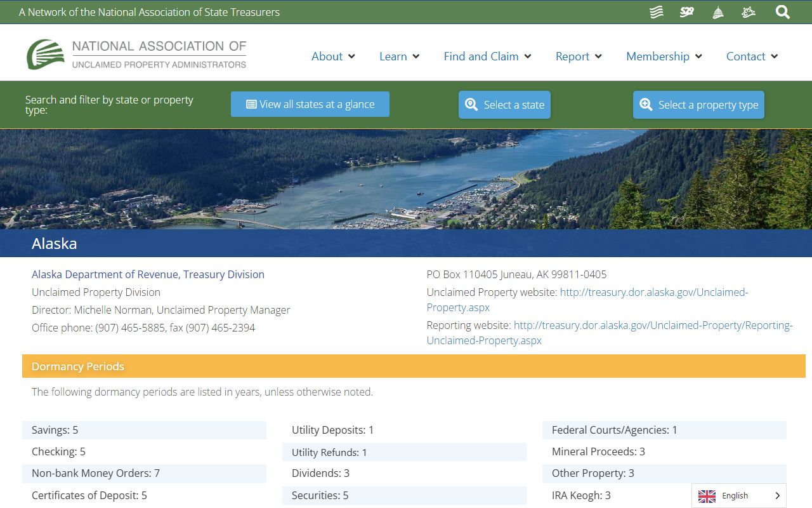
Task: Click the Alaska page heading
Action: coord(55,243)
